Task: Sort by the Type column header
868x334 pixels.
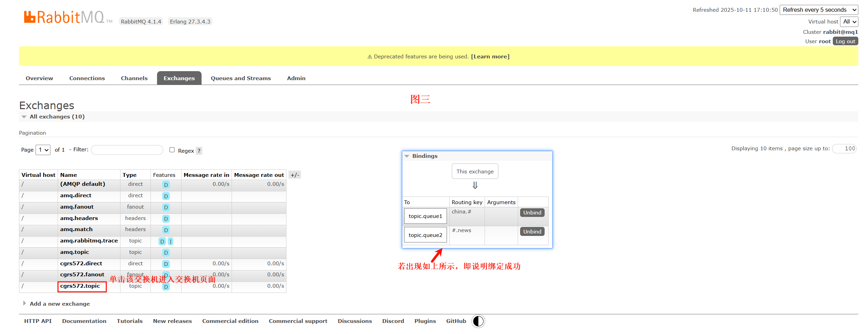Action: click(x=129, y=175)
